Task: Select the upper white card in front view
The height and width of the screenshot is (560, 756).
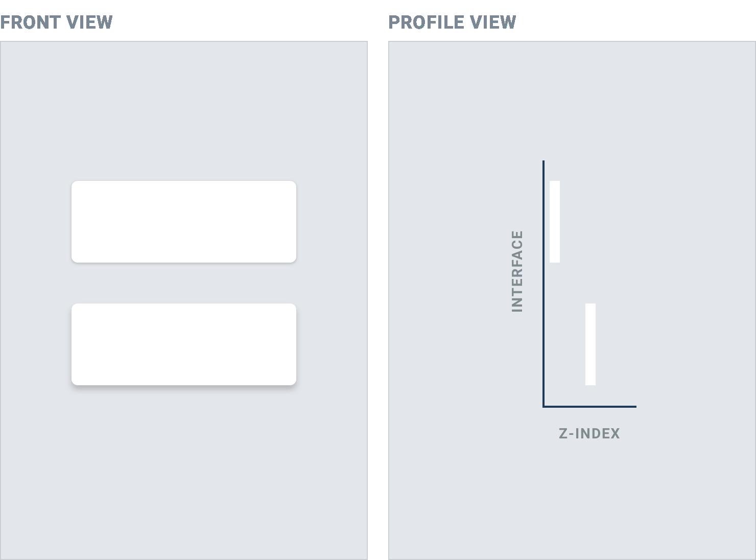Action: (x=184, y=221)
